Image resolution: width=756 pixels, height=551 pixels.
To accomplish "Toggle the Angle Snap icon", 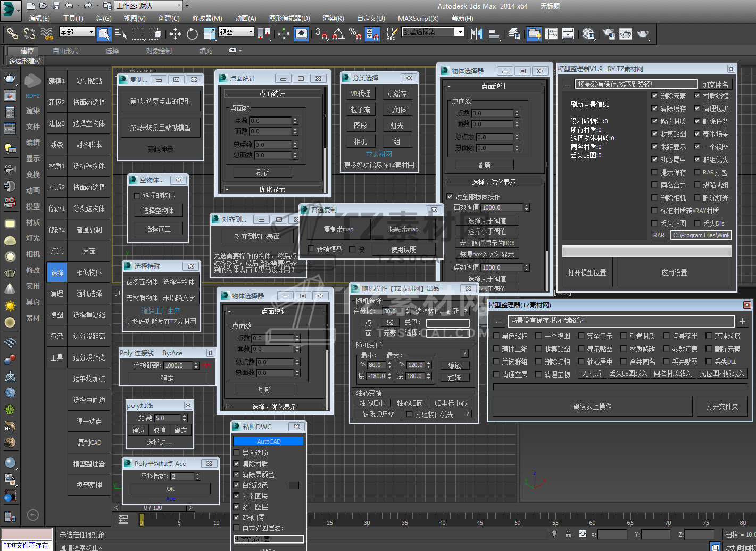I will 338,34.
